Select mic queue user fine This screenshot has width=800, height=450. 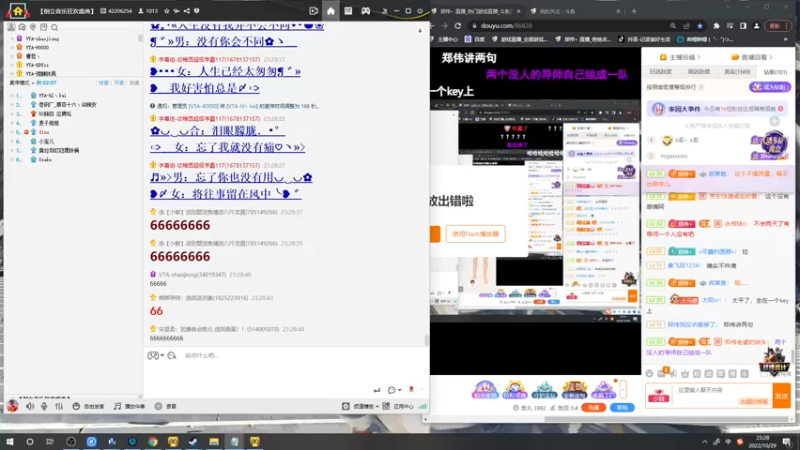click(x=44, y=132)
